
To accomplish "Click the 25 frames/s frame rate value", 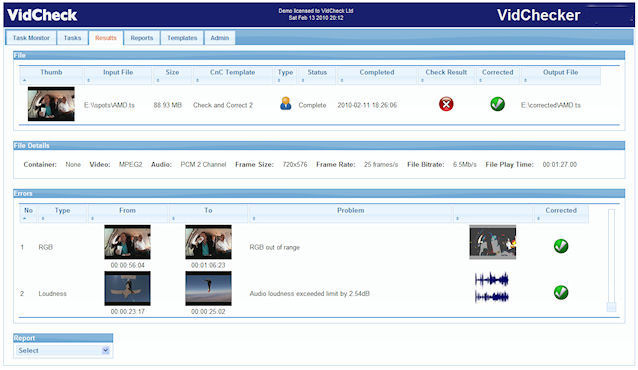I will pos(381,164).
